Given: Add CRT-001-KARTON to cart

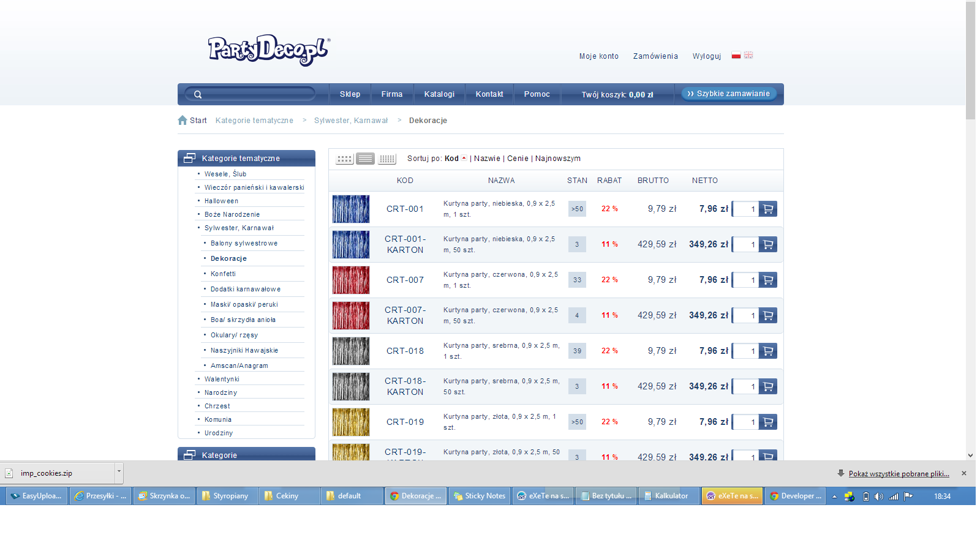Looking at the screenshot, I should click(x=768, y=244).
